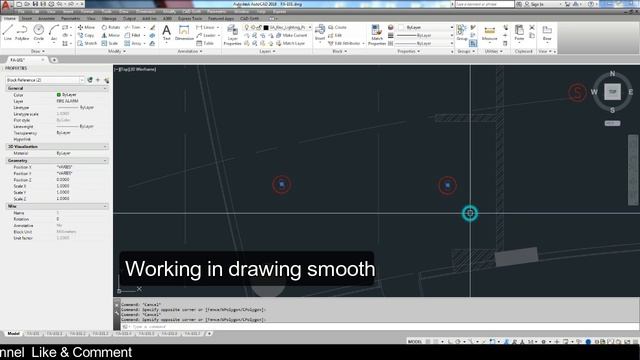Select the Text annotation tool

click(167, 33)
